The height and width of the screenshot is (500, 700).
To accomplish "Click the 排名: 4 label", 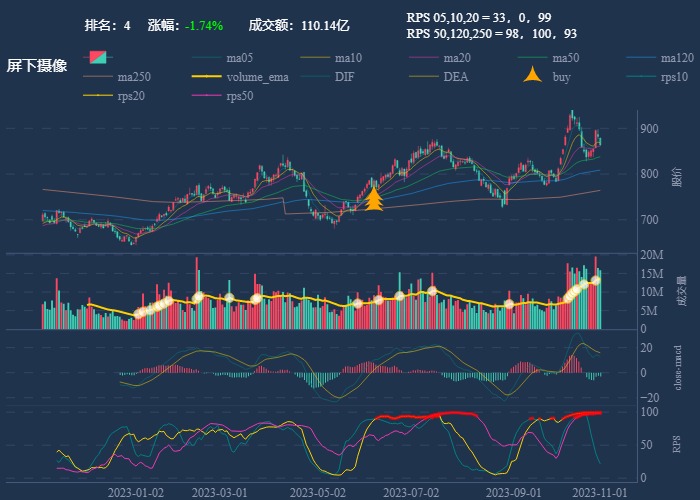I will coord(107,25).
